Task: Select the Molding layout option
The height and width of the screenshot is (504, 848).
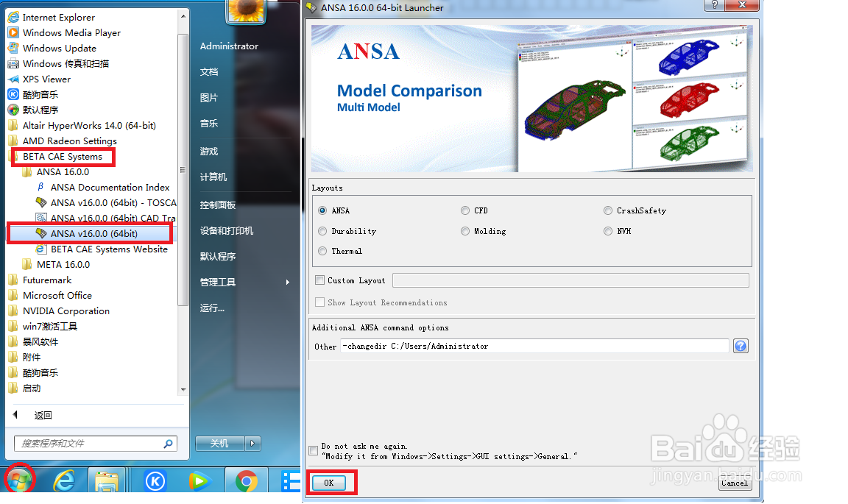Action: (x=465, y=231)
